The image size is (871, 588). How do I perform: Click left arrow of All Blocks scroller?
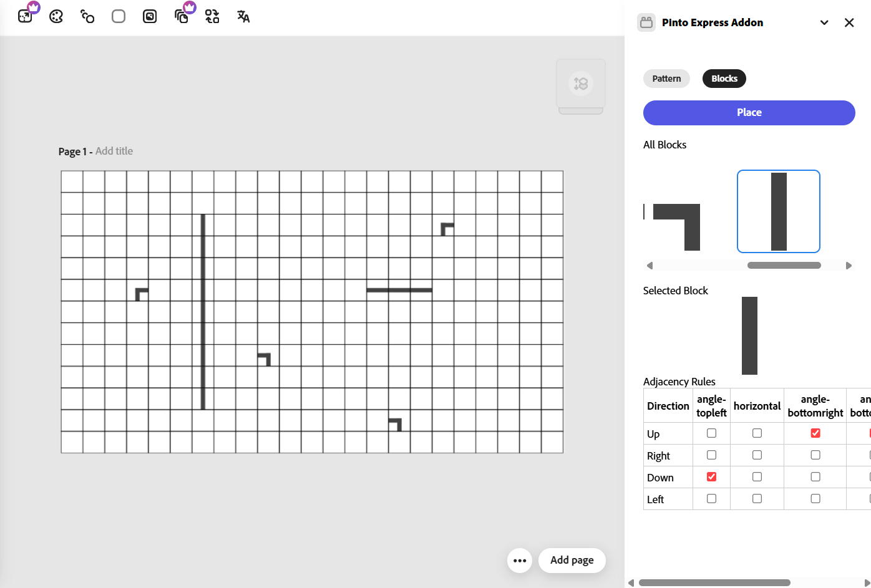coord(650,266)
